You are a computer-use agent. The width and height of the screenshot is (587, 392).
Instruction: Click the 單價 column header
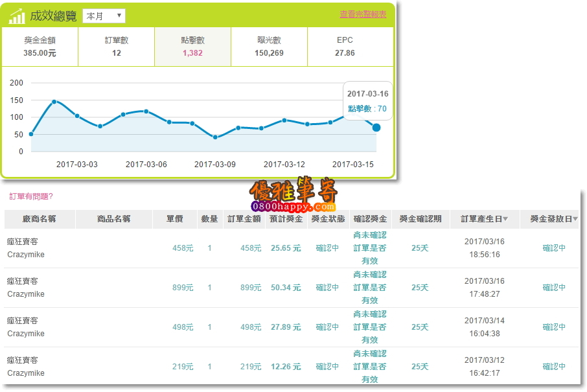pyautogui.click(x=175, y=219)
